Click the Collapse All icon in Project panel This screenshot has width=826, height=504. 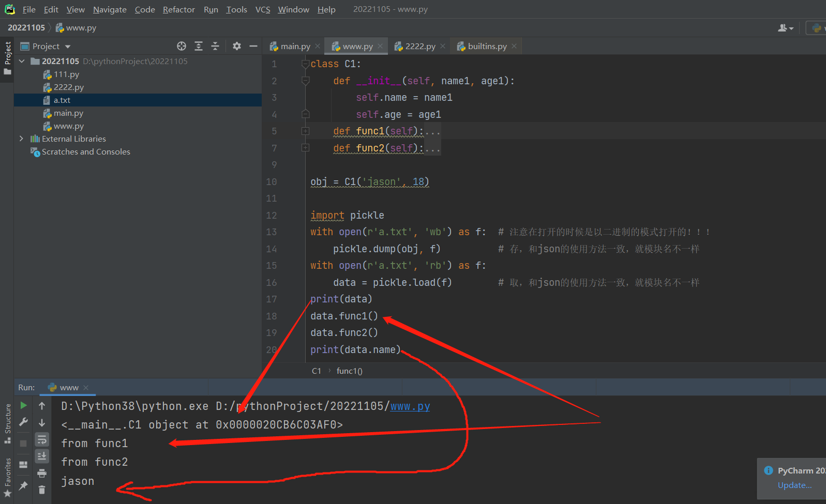(215, 46)
